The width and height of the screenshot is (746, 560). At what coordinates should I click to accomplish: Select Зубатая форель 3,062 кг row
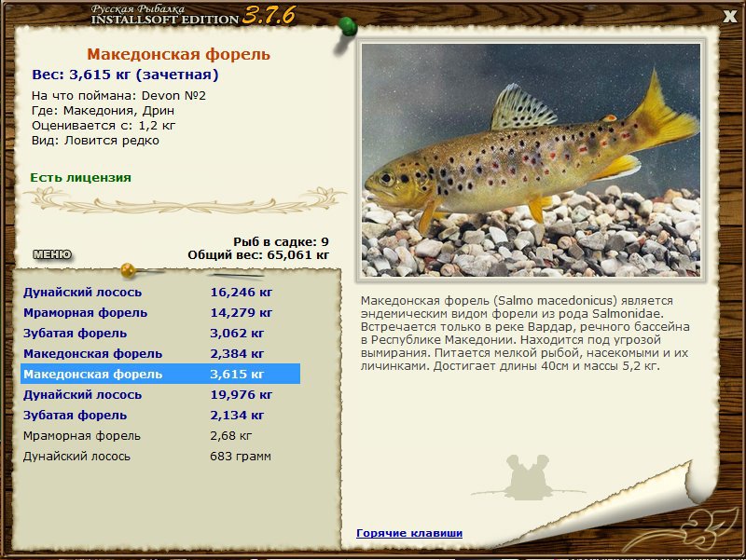159,333
